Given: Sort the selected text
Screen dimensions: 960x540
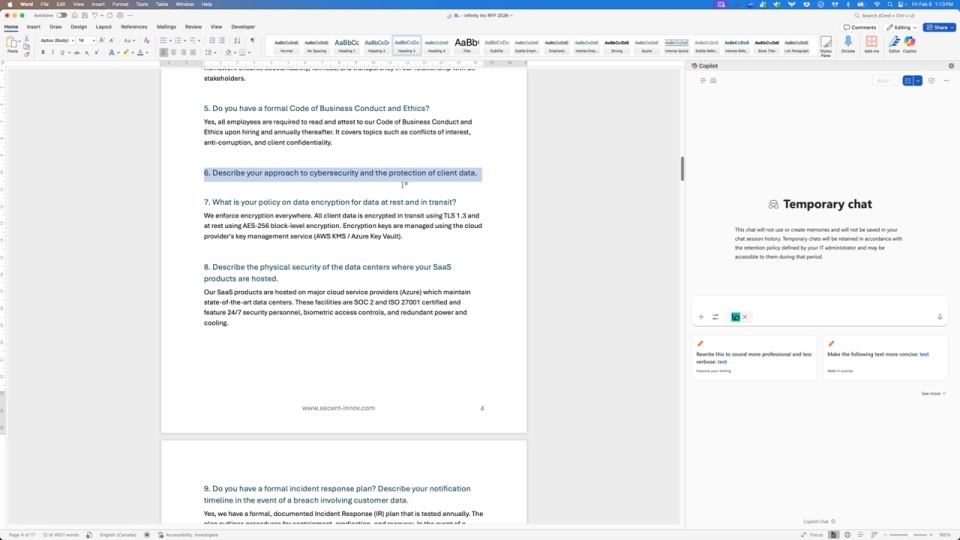Looking at the screenshot, I should click(x=237, y=40).
